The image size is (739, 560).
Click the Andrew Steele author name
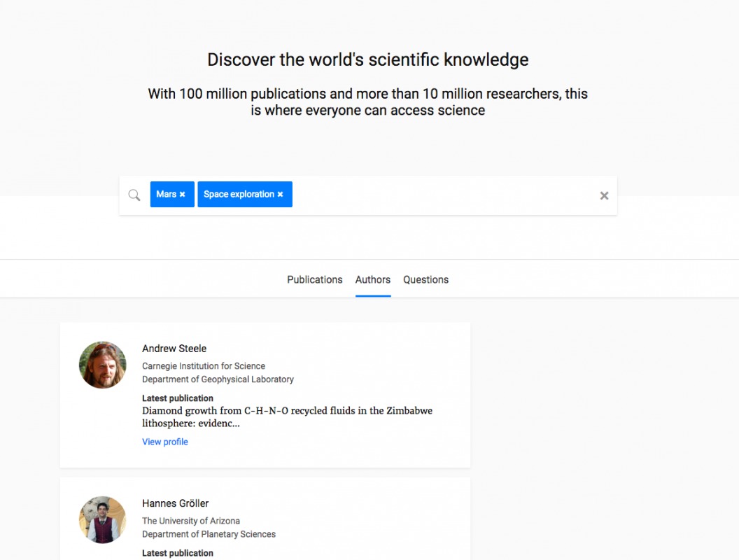point(174,349)
